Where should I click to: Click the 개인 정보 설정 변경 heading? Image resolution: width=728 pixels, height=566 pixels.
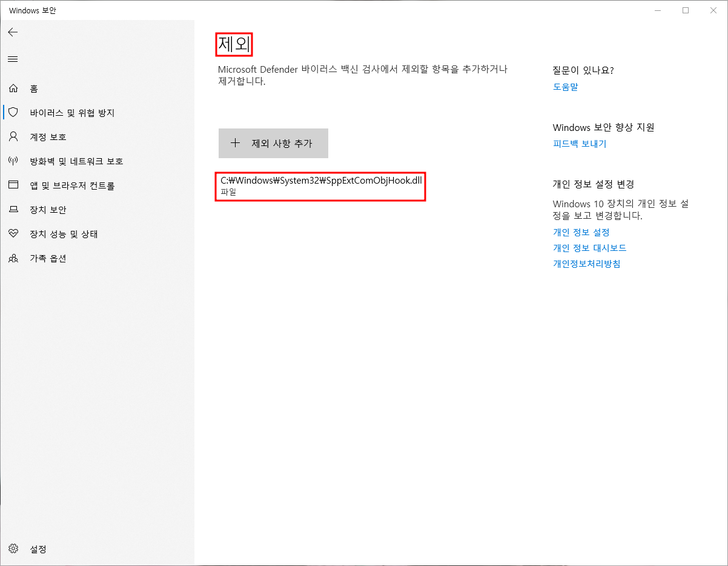pyautogui.click(x=594, y=184)
